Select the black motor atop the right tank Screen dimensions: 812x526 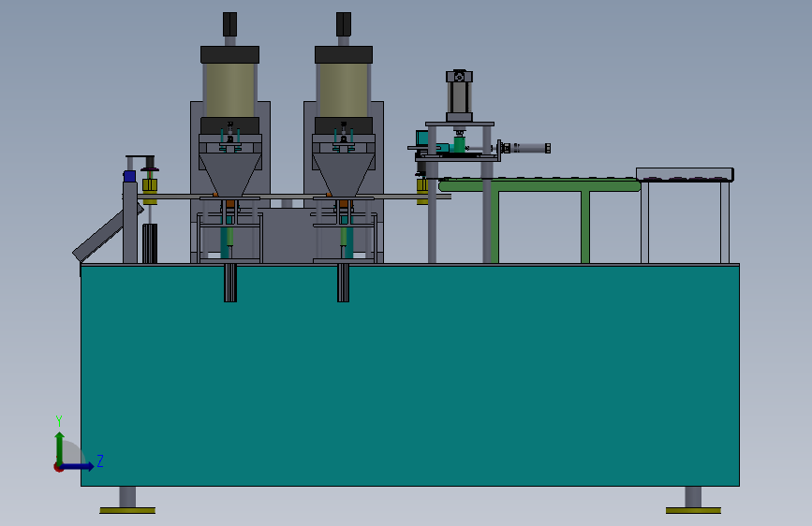coord(344,24)
